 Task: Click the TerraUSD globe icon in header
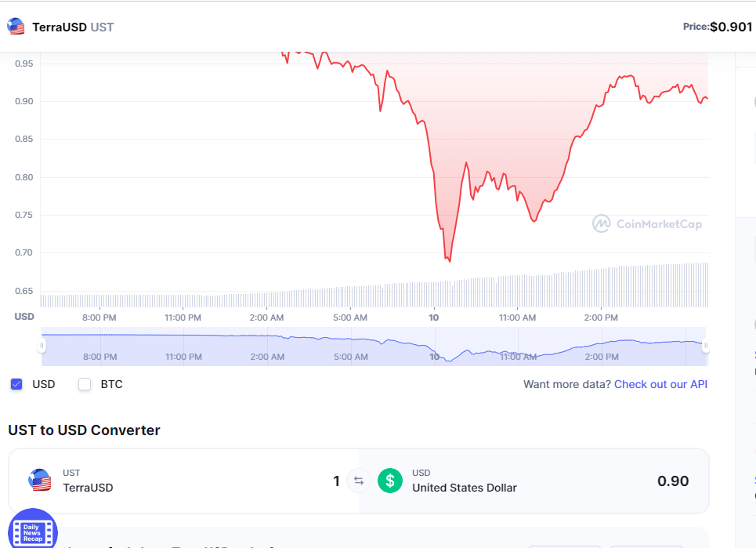(x=16, y=27)
